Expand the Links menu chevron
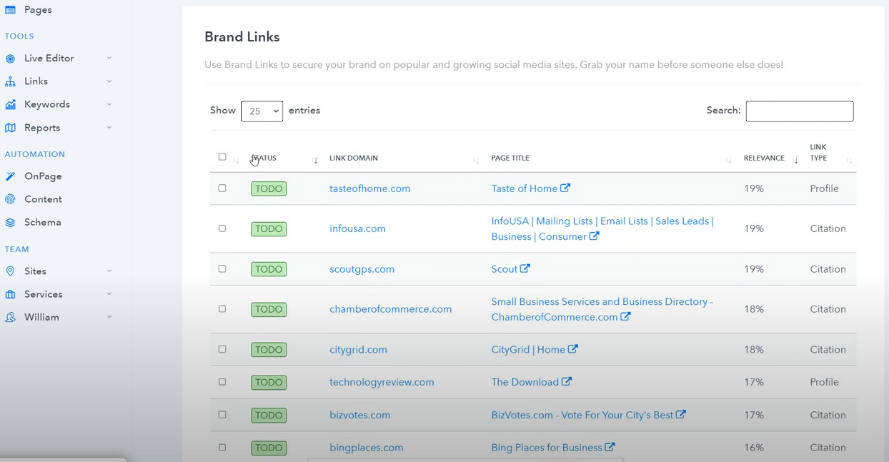Viewport: 889px width, 462px height. 109,81
